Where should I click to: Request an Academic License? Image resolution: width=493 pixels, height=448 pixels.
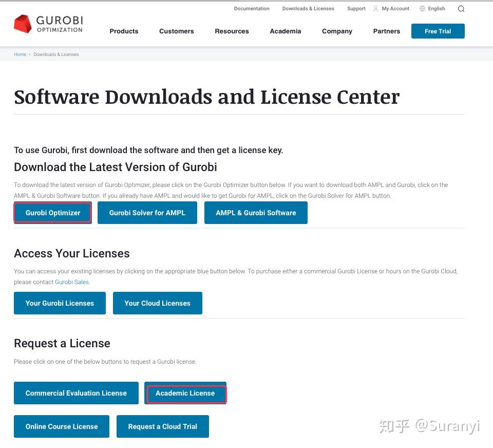tap(186, 393)
